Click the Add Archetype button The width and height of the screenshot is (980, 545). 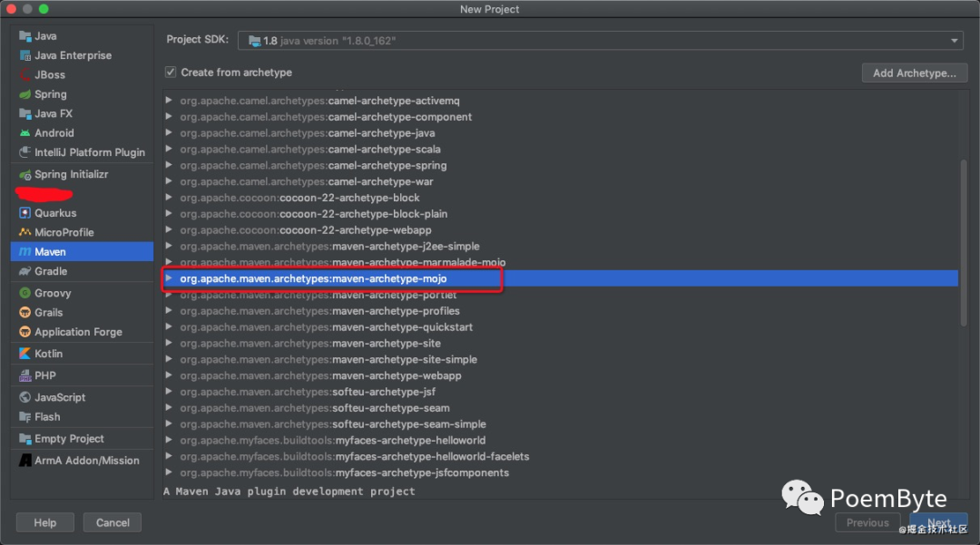click(x=915, y=73)
